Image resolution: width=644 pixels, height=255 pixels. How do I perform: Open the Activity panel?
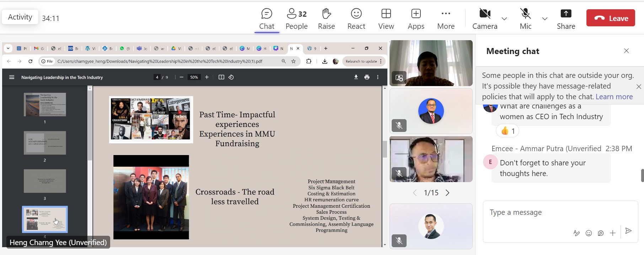tap(20, 17)
